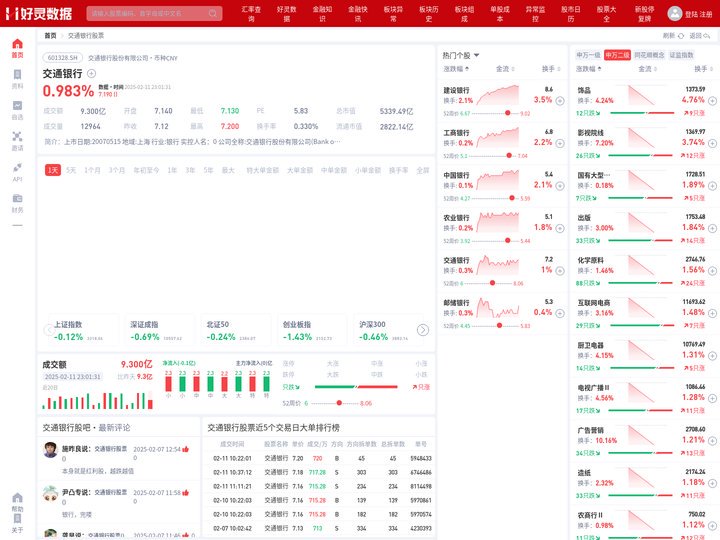Click the 首页 breadcrumb link
The width and height of the screenshot is (720, 540).
pyautogui.click(x=50, y=35)
